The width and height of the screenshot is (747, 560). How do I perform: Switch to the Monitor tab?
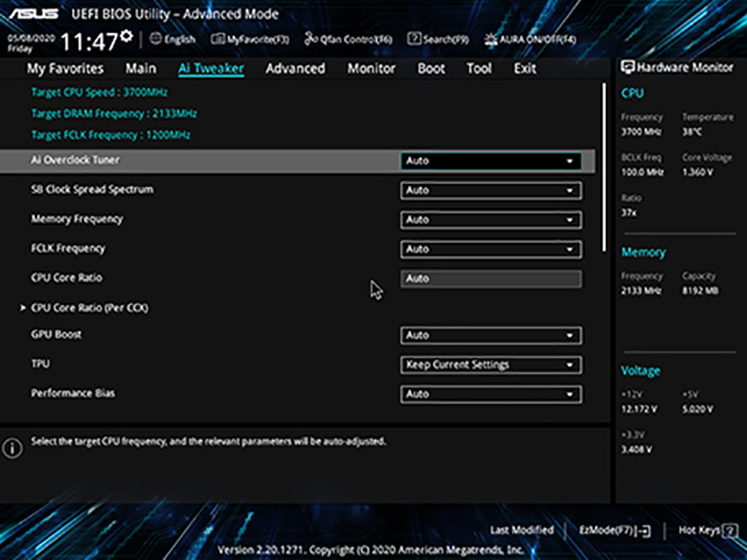pyautogui.click(x=371, y=68)
